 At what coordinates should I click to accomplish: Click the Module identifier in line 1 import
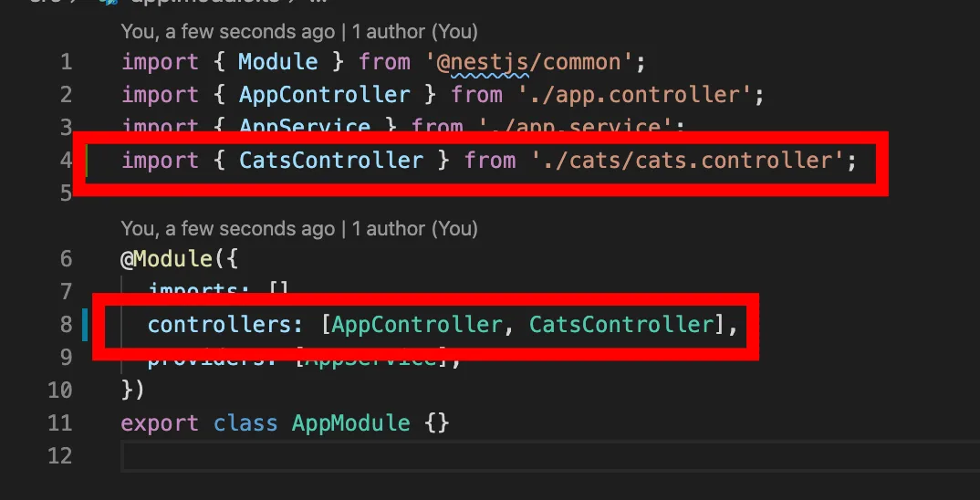click(x=278, y=62)
